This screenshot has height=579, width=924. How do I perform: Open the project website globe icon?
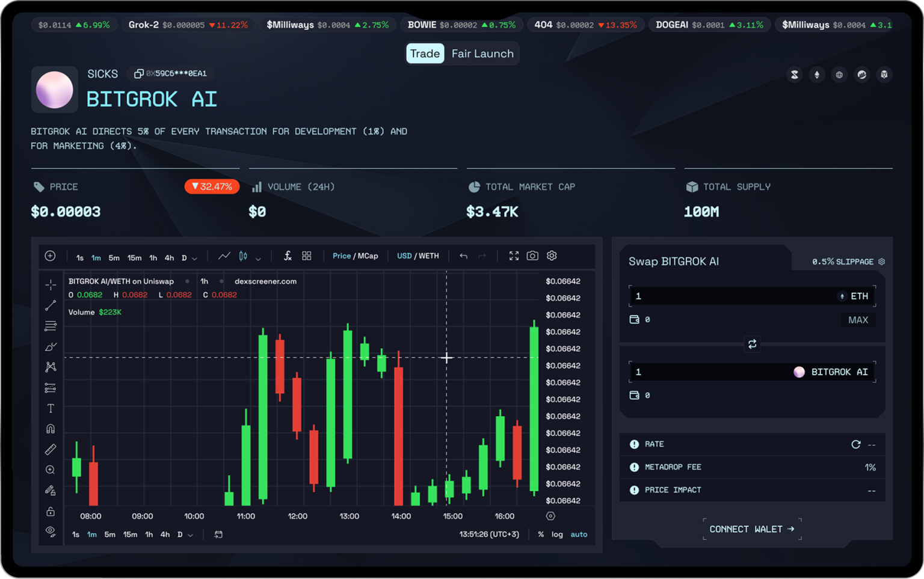click(x=839, y=75)
